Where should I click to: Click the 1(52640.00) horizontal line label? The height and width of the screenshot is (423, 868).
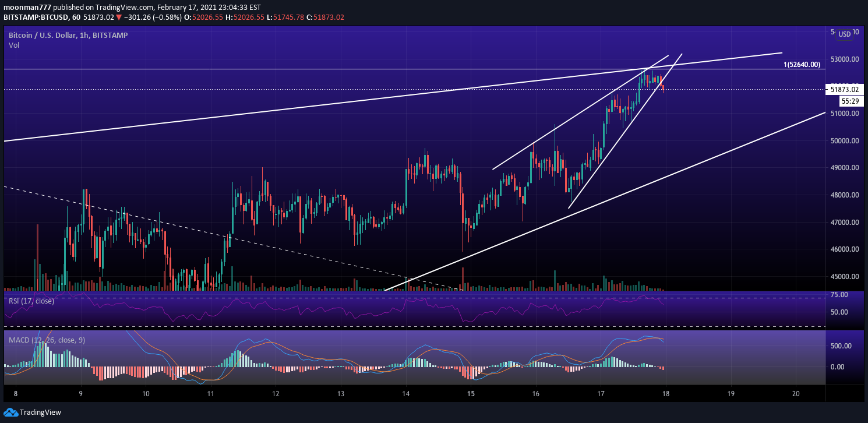802,65
